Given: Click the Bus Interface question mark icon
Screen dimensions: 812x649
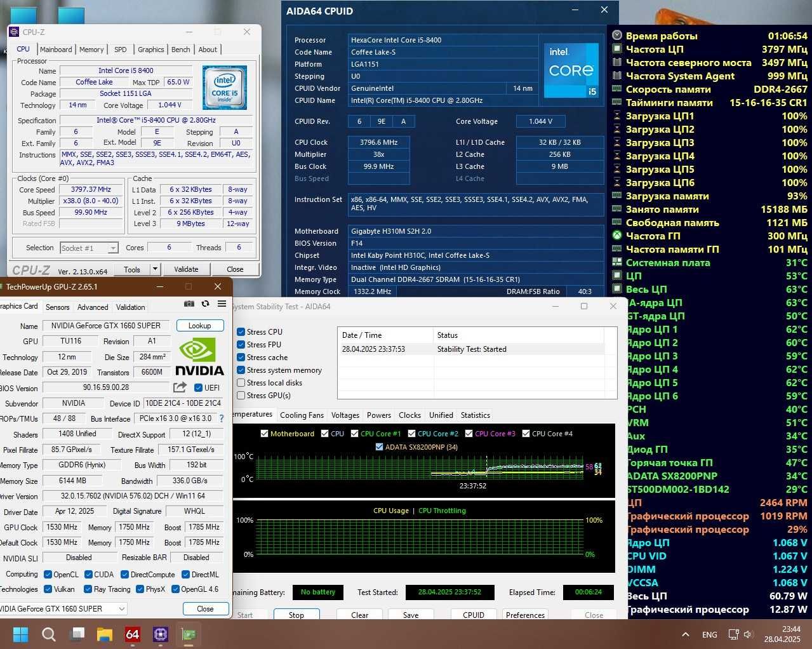Looking at the screenshot, I should 222,418.
